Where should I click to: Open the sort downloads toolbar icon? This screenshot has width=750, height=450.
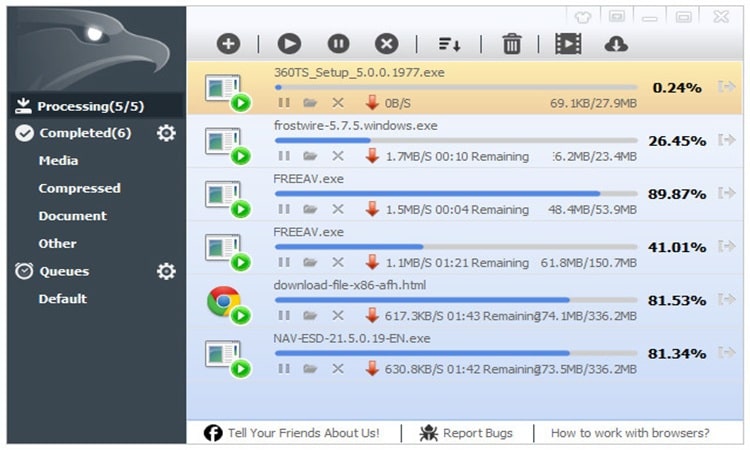[448, 43]
